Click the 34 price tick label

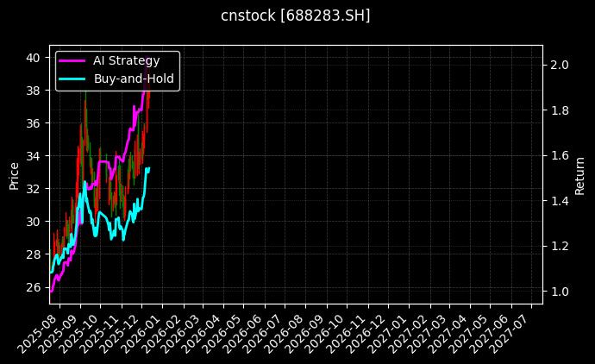[33, 156]
